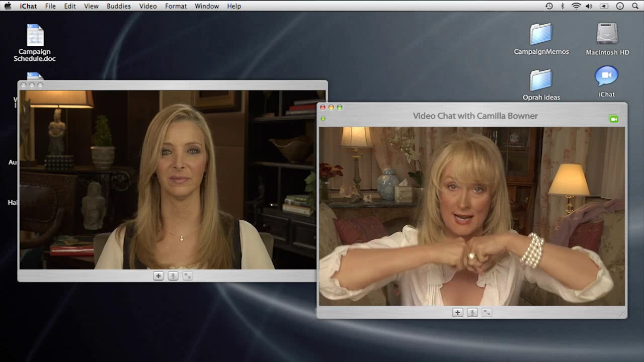The height and width of the screenshot is (362, 644).
Task: Mute microphone in the left video window
Action: coord(173,276)
